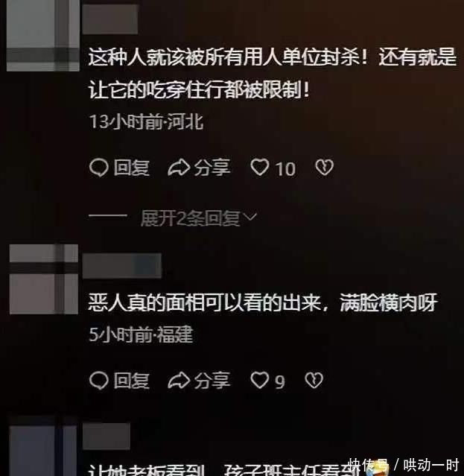Tap broken heart icon on Fujian comment

point(314,381)
